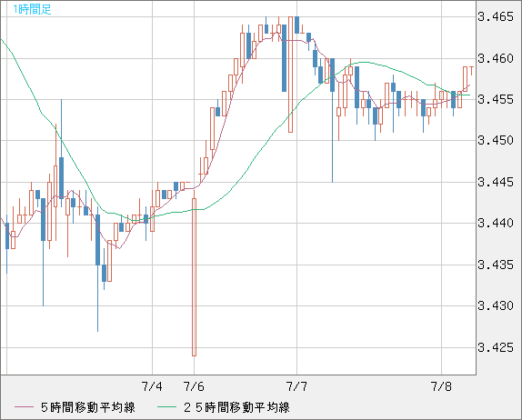Click the 3.450 price axis label

(x=496, y=140)
